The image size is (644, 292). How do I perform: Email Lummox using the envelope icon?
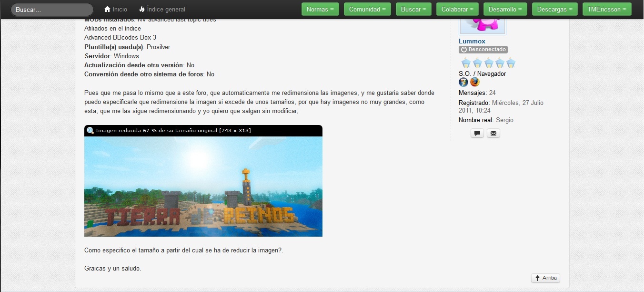493,133
